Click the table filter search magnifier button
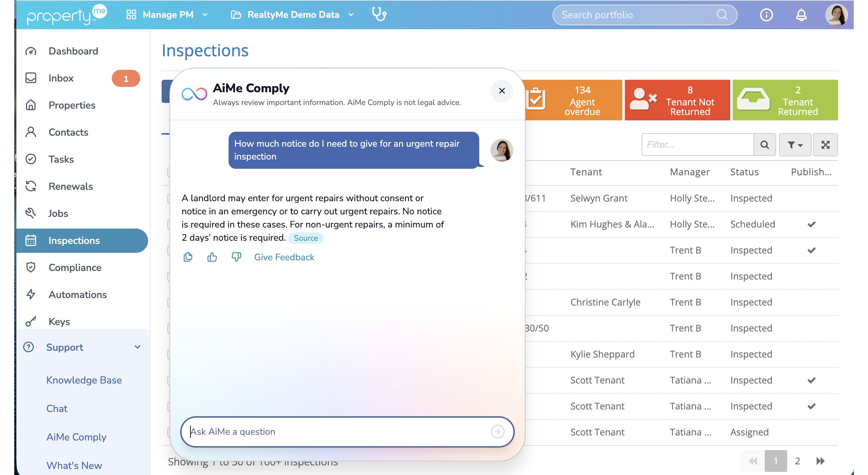 tap(765, 145)
